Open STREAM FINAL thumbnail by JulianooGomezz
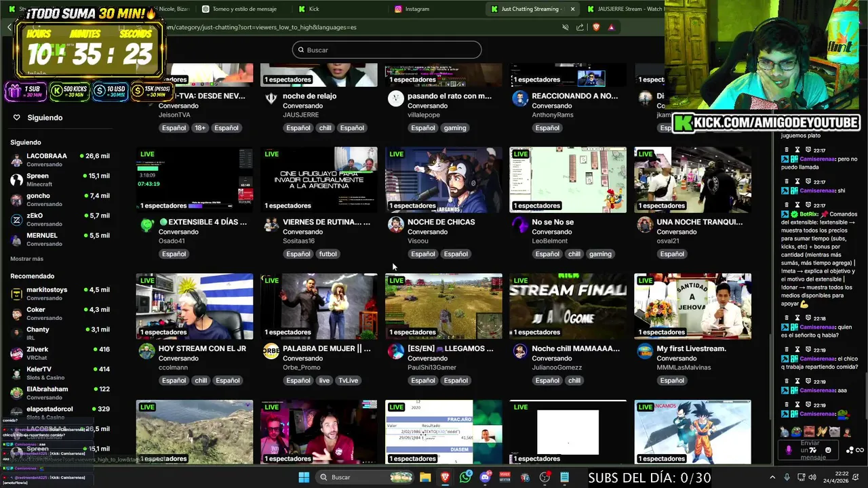 tap(568, 306)
